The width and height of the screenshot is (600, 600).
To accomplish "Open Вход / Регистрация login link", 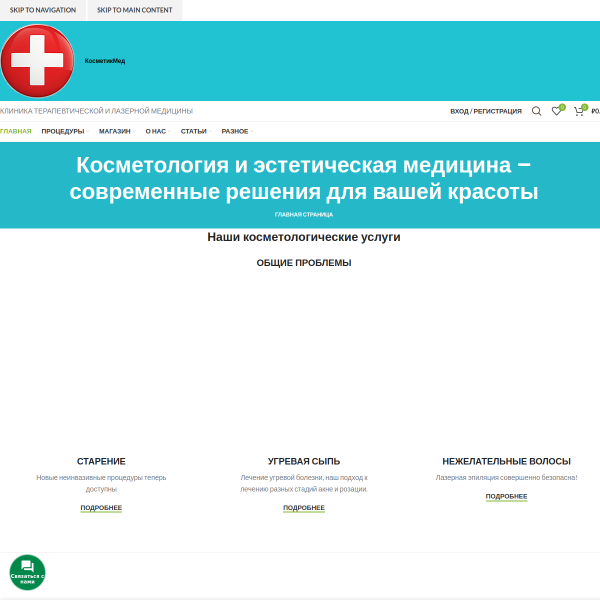I will click(x=486, y=111).
